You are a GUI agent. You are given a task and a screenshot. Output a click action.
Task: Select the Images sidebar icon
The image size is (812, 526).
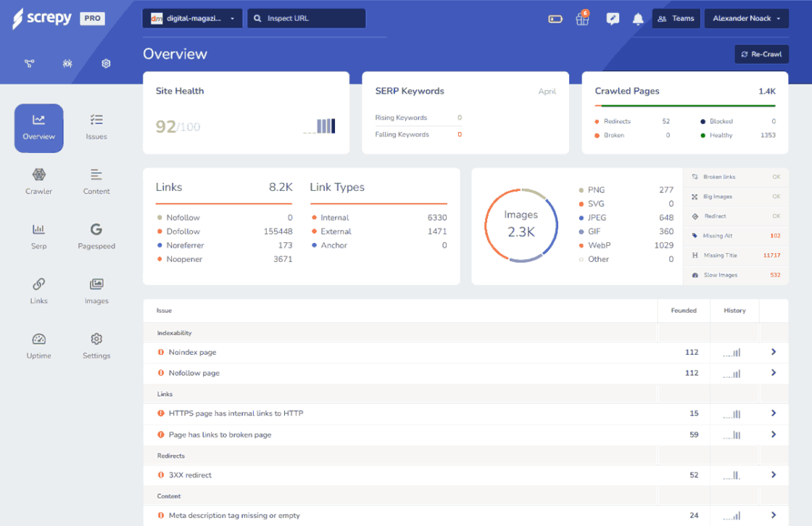click(96, 291)
